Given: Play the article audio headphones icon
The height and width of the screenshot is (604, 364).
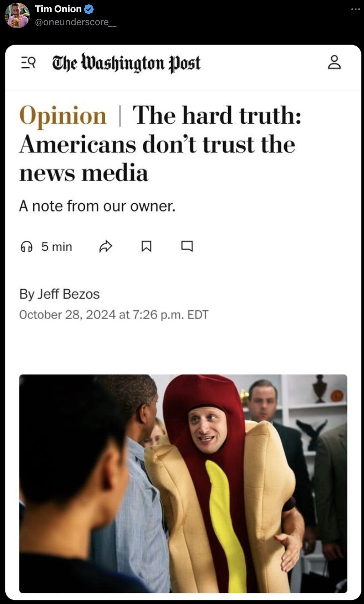Looking at the screenshot, I should tap(26, 246).
